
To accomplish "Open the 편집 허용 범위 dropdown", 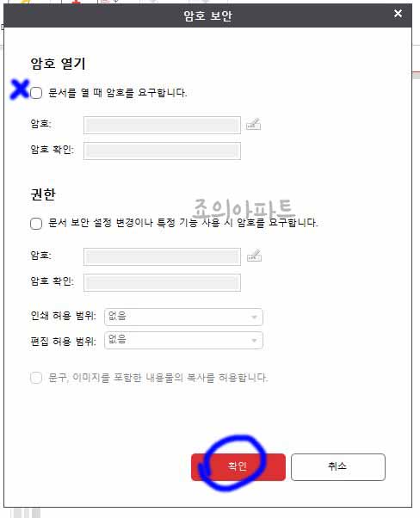I will 183,340.
